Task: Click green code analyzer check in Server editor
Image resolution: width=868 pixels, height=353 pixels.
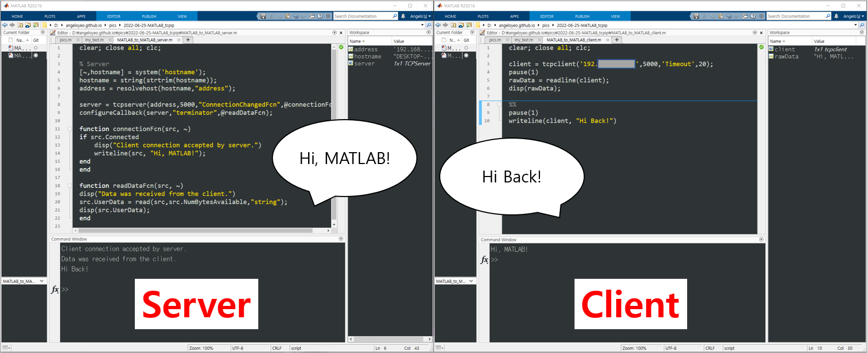Action: [x=341, y=47]
